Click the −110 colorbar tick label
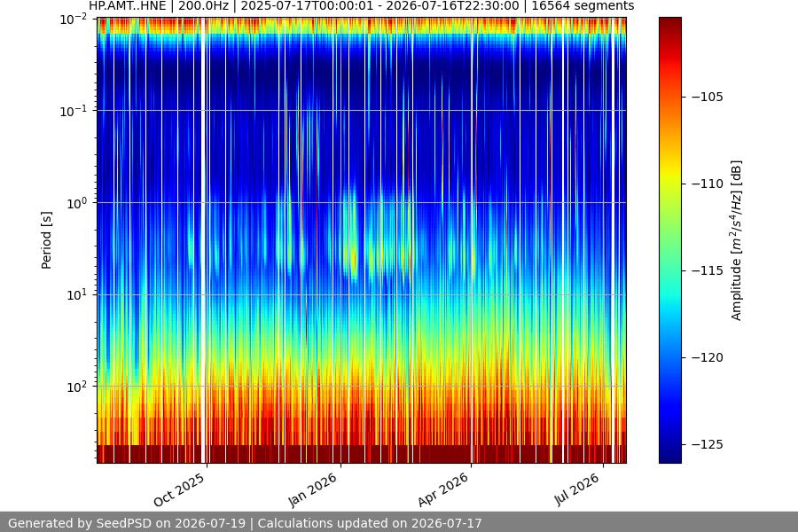 [x=708, y=184]
